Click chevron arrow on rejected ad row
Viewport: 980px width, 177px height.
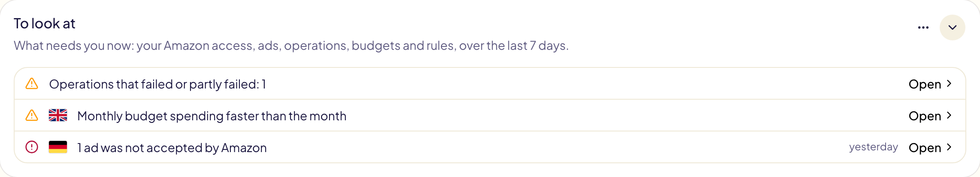949,147
